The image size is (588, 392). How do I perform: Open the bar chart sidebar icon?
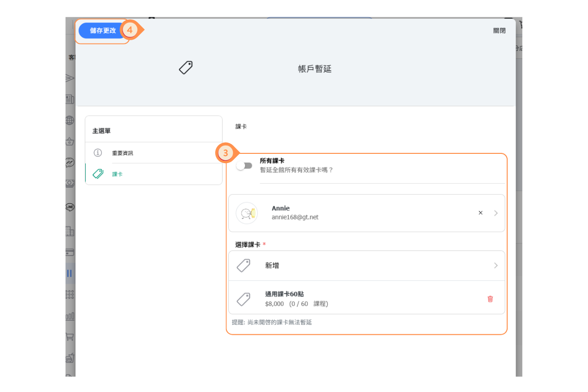(70, 317)
